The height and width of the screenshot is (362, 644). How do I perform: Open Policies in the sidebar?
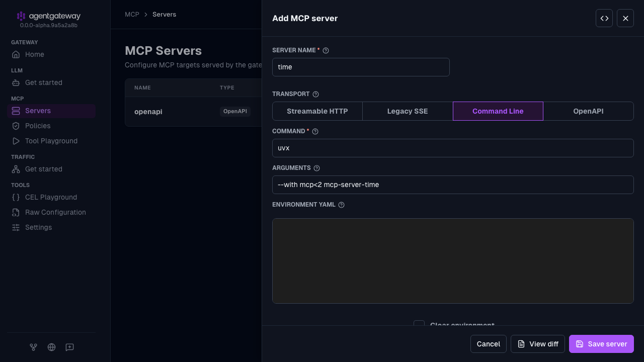point(51,126)
